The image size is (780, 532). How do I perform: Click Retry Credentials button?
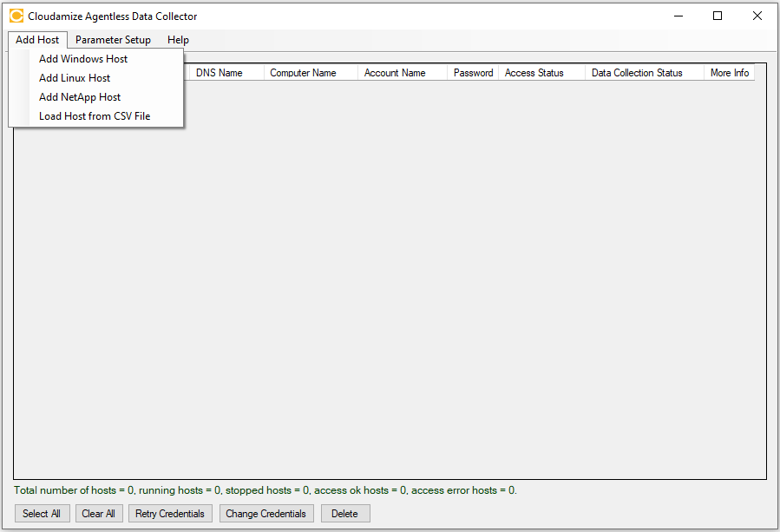pyautogui.click(x=170, y=514)
